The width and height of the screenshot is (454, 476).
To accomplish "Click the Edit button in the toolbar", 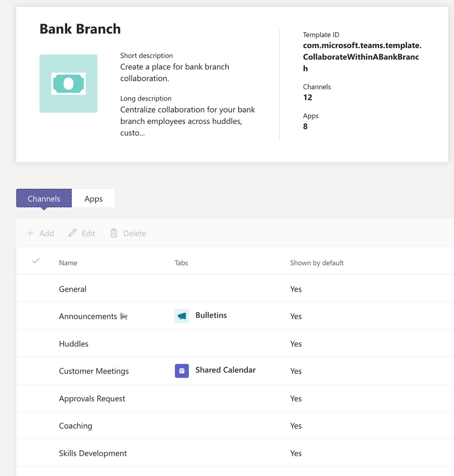I will point(81,233).
